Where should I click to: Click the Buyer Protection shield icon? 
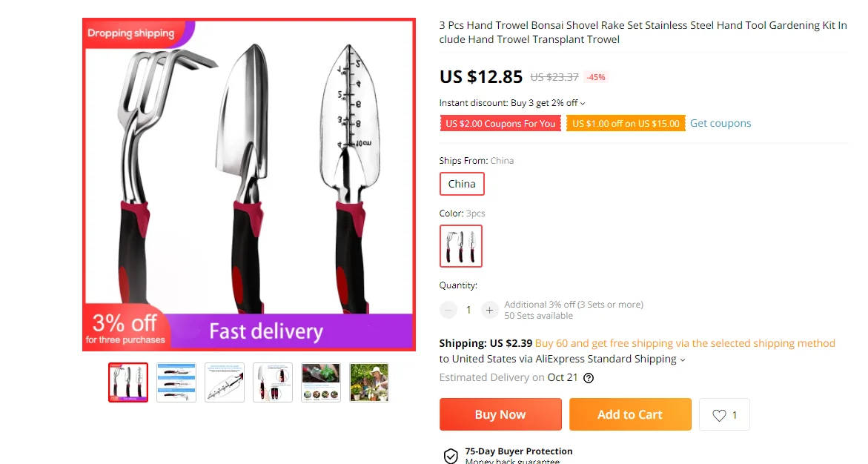click(451, 456)
